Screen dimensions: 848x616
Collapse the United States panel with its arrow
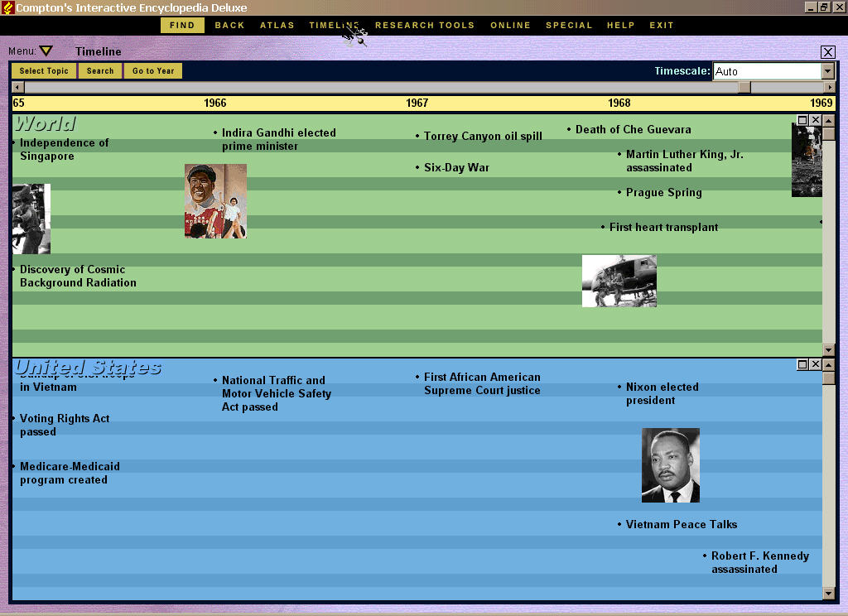pos(828,365)
